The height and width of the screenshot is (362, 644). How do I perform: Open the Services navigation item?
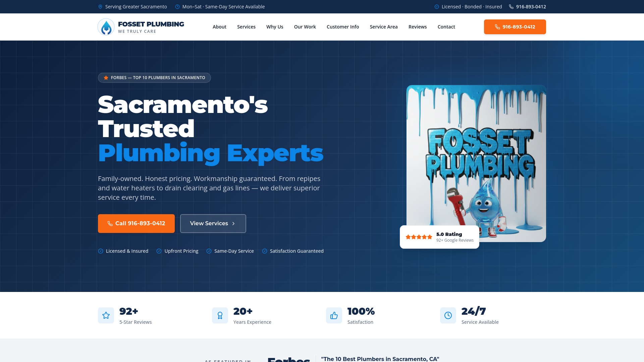coord(246,27)
